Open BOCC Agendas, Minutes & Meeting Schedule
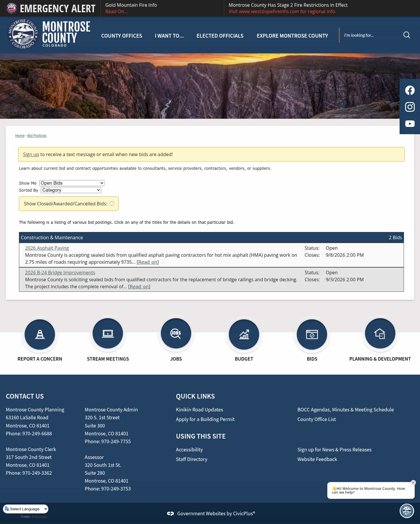 (346, 410)
